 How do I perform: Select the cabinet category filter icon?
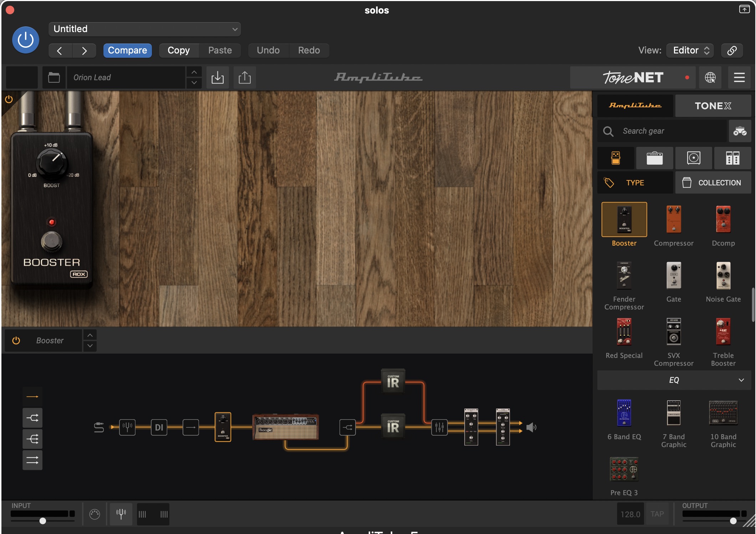click(x=693, y=158)
